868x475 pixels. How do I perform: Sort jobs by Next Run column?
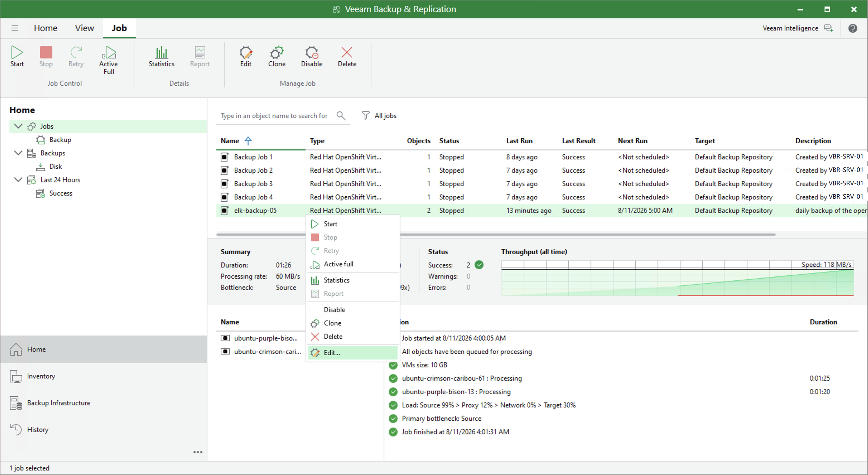pyautogui.click(x=633, y=141)
